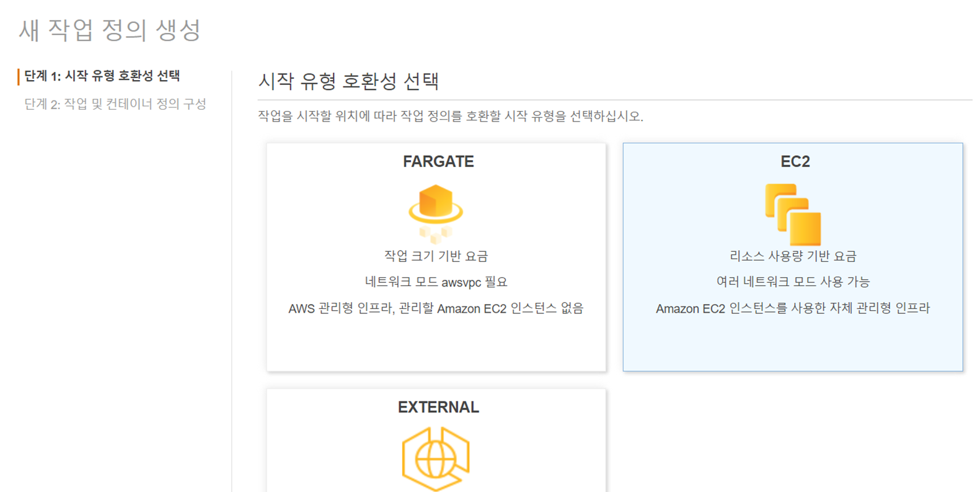Click the FARGATE hexagon container icon
The image size is (980, 492).
click(x=435, y=208)
